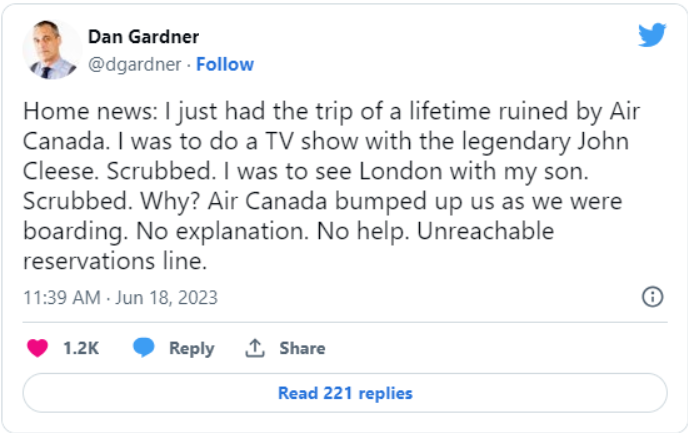Click the Share text label
This screenshot has height=433, width=688.
point(302,348)
